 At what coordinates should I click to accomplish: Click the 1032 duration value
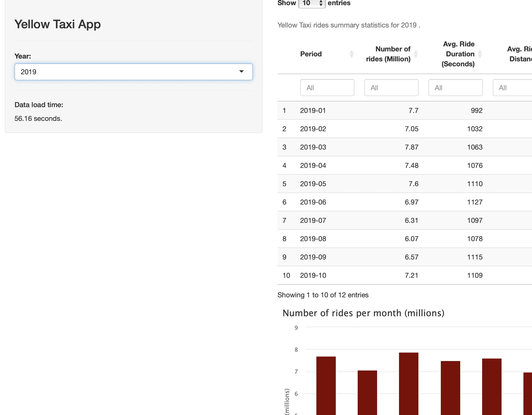coord(475,129)
